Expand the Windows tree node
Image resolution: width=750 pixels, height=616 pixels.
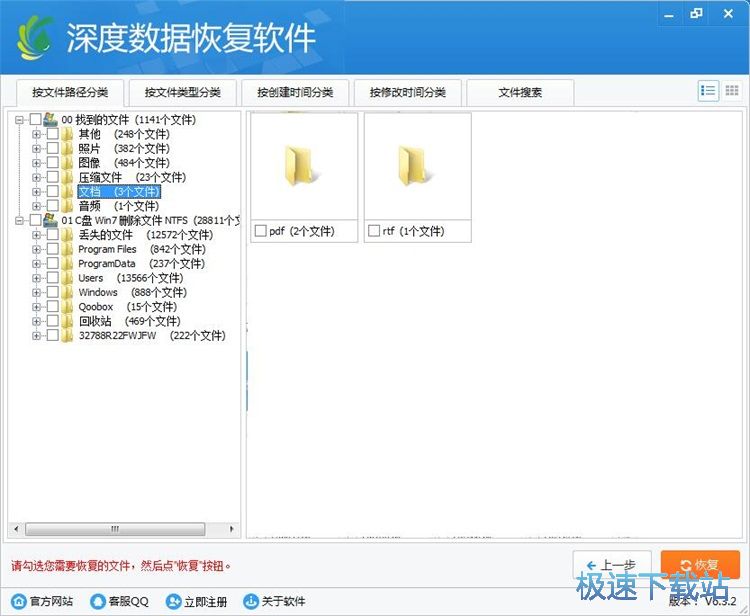pos(36,292)
